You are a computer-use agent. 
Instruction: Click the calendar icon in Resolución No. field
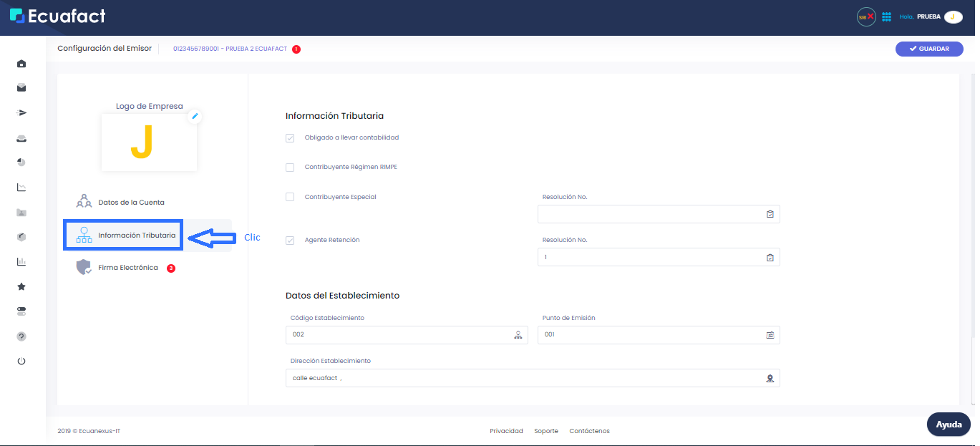coord(770,213)
